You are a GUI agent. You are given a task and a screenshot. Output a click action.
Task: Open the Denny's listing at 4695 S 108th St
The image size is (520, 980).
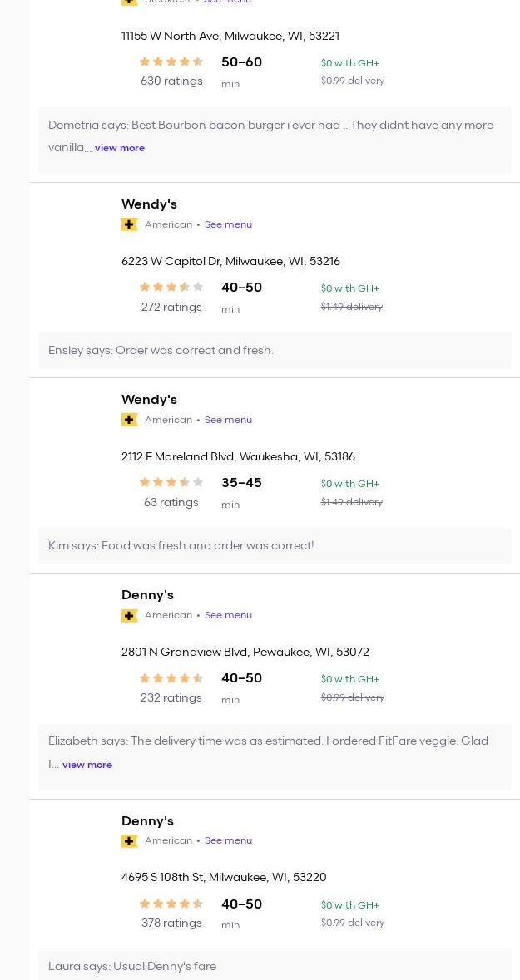pyautogui.click(x=147, y=821)
